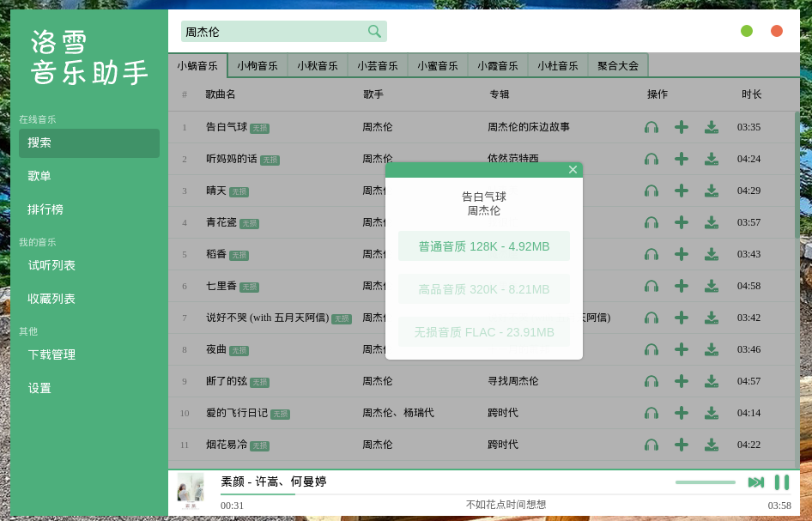Viewport: 812px width, 521px height.
Task: Click the red close window dot
Action: [776, 31]
